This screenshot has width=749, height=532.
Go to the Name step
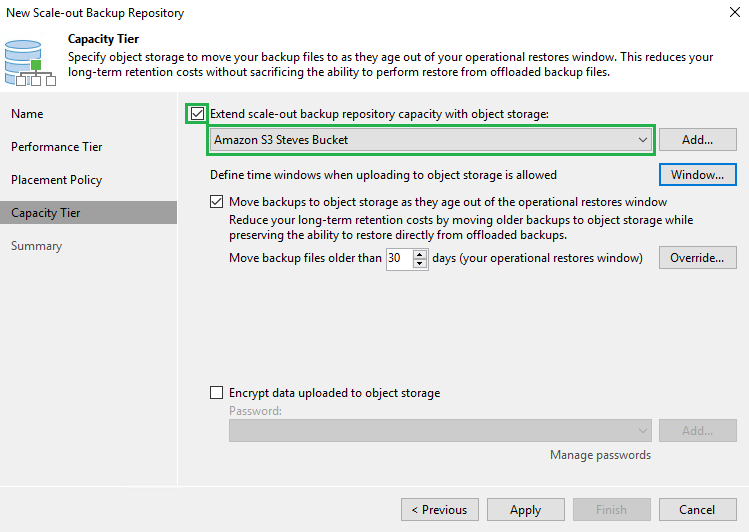coord(28,114)
